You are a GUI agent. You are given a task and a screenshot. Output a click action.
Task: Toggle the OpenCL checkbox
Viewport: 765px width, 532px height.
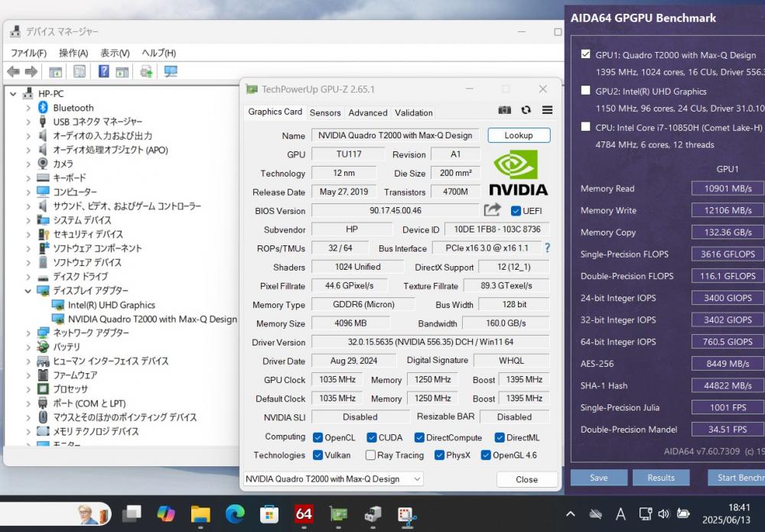(x=317, y=437)
